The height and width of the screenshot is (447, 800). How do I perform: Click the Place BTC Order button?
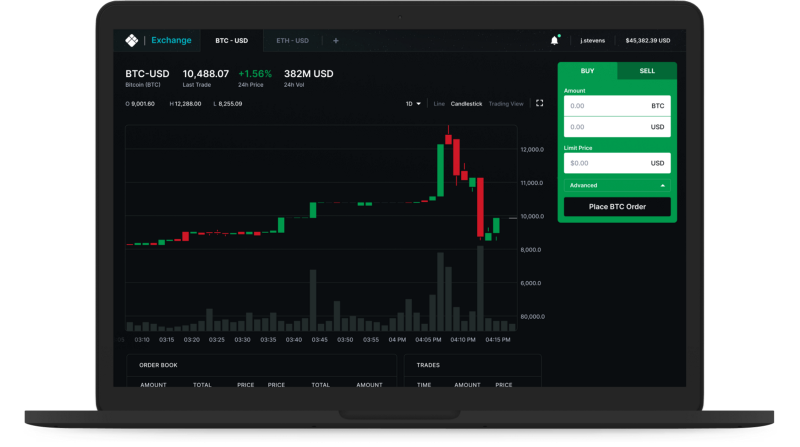(x=616, y=207)
